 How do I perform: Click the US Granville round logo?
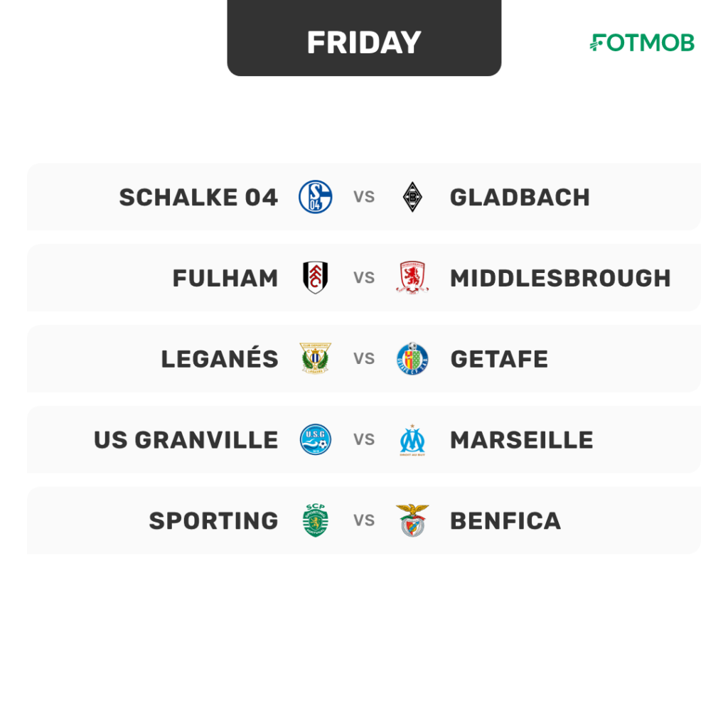(315, 439)
